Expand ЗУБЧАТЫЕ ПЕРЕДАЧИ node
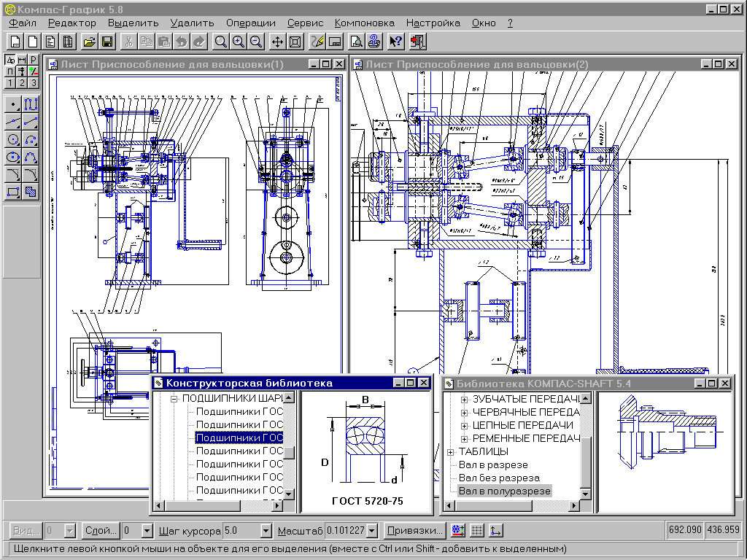This screenshot has height=560, width=747. [464, 400]
